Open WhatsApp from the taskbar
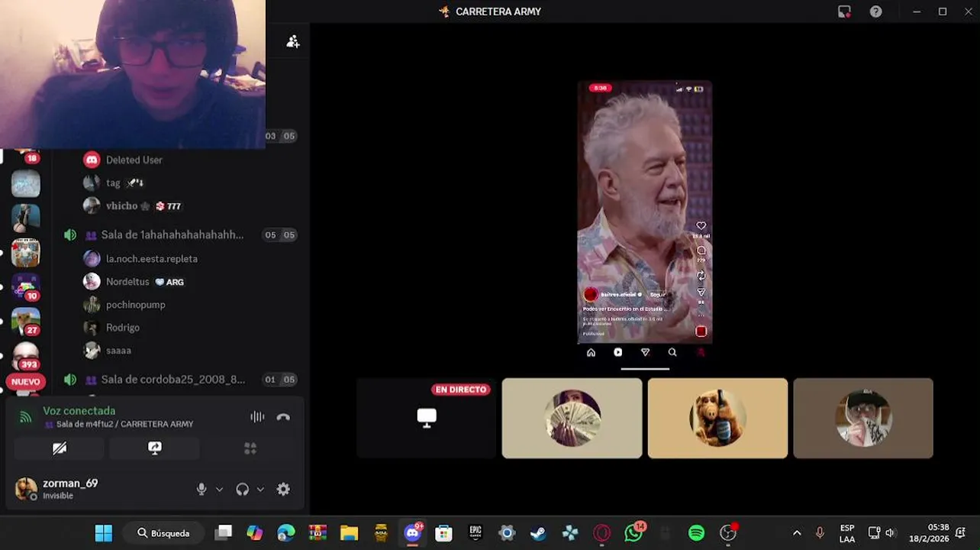980x550 pixels. (633, 533)
